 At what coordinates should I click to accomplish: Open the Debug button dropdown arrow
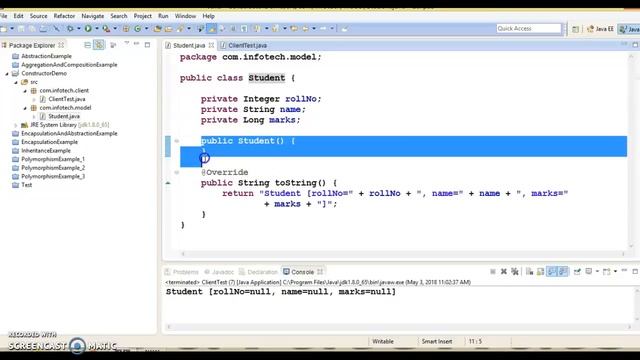pyautogui.click(x=79, y=29)
